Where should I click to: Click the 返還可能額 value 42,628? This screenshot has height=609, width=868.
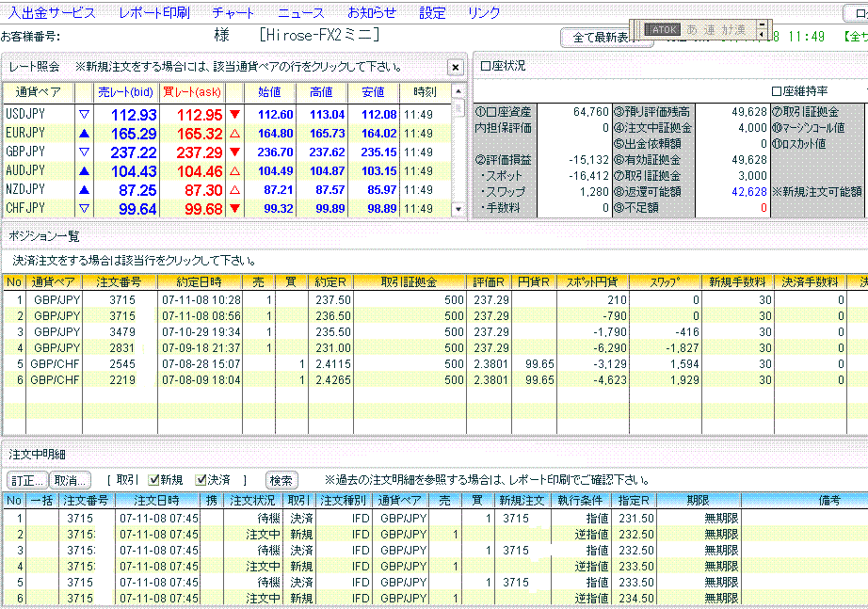[x=749, y=192]
